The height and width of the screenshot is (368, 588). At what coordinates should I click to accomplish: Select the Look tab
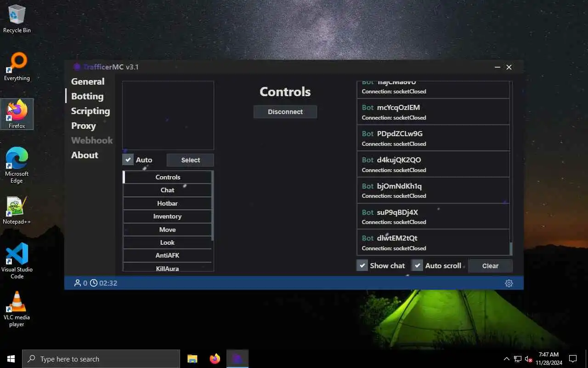[x=167, y=242]
